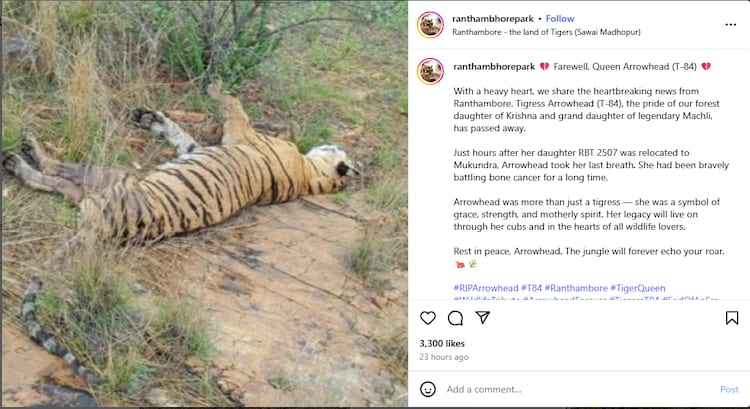The image size is (750, 409).
Task: Open more options three-dot menu
Action: pyautogui.click(x=732, y=25)
